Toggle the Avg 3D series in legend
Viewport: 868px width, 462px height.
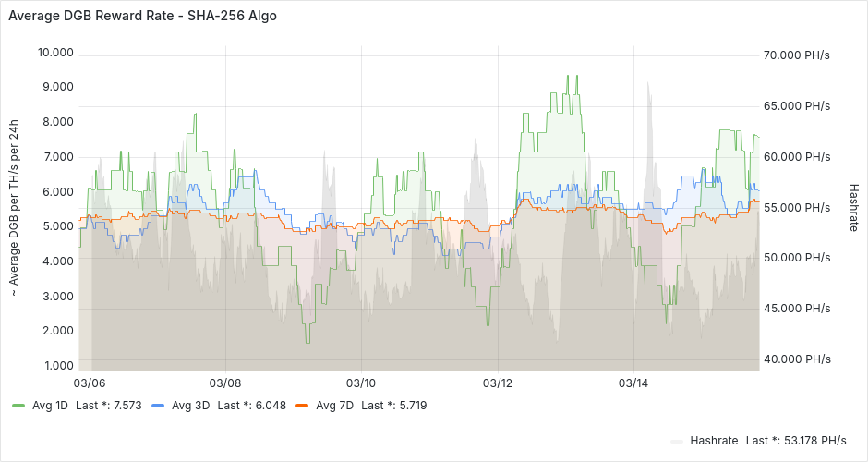(x=190, y=405)
